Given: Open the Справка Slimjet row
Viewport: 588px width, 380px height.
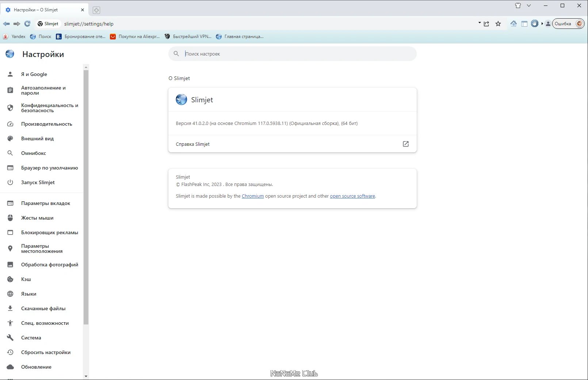Looking at the screenshot, I should [292, 144].
